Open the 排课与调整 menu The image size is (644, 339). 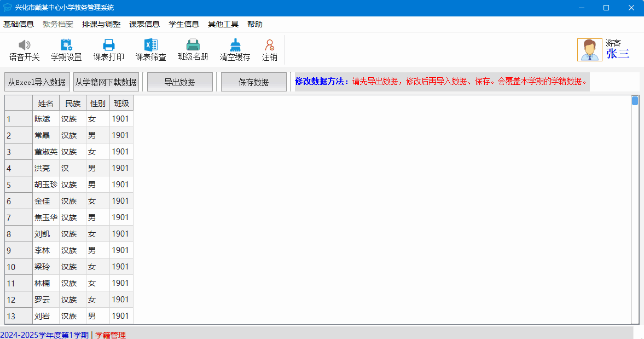pyautogui.click(x=101, y=24)
